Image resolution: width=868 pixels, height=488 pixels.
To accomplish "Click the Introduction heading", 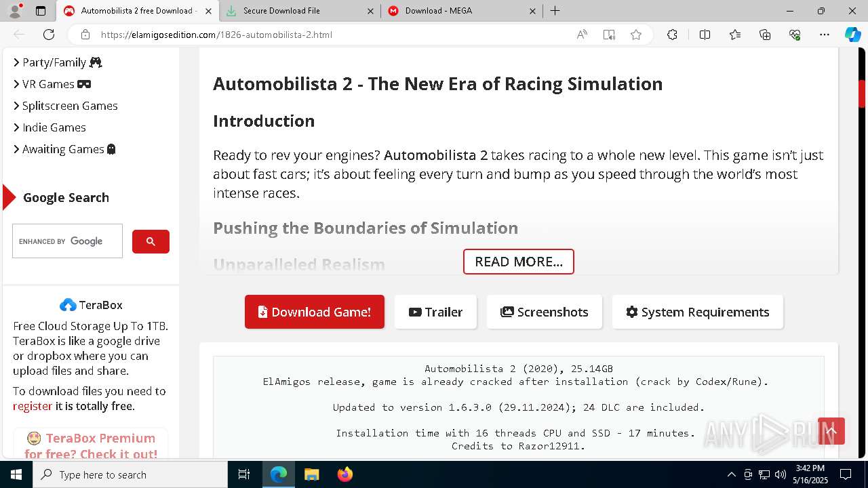I will click(264, 121).
